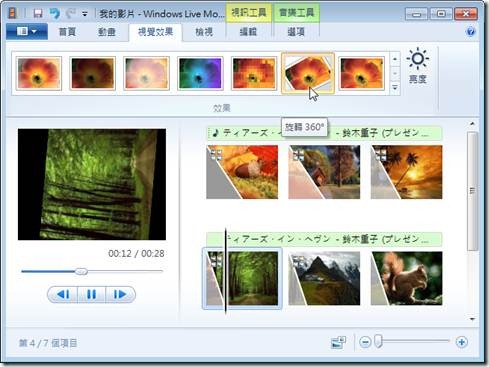Viewport: 489px width, 367px height.
Task: Click the Movie Maker app icon in title bar
Action: pyautogui.click(x=13, y=13)
